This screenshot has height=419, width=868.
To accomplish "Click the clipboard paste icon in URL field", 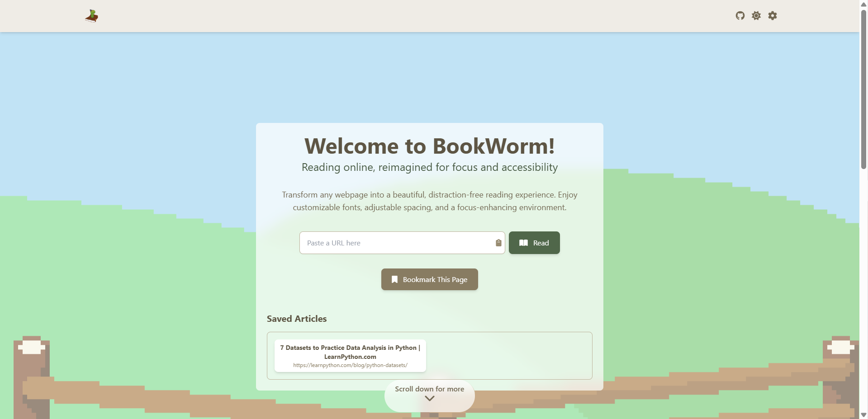I will tap(498, 243).
